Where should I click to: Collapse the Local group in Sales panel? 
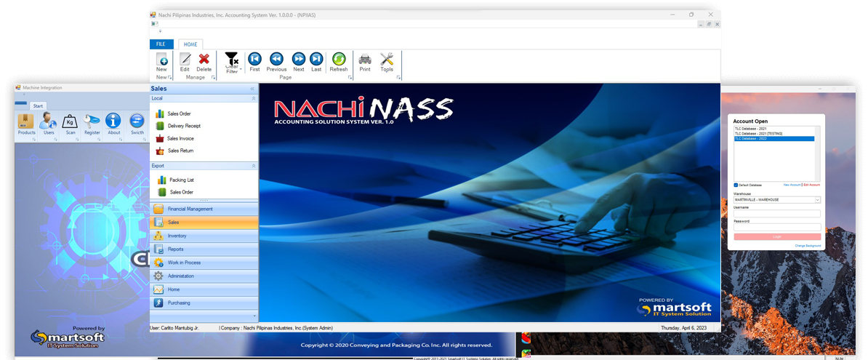pyautogui.click(x=253, y=98)
